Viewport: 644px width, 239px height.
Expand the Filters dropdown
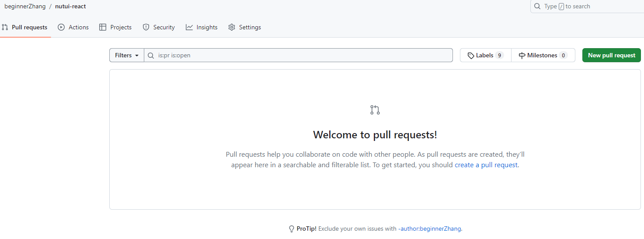127,55
